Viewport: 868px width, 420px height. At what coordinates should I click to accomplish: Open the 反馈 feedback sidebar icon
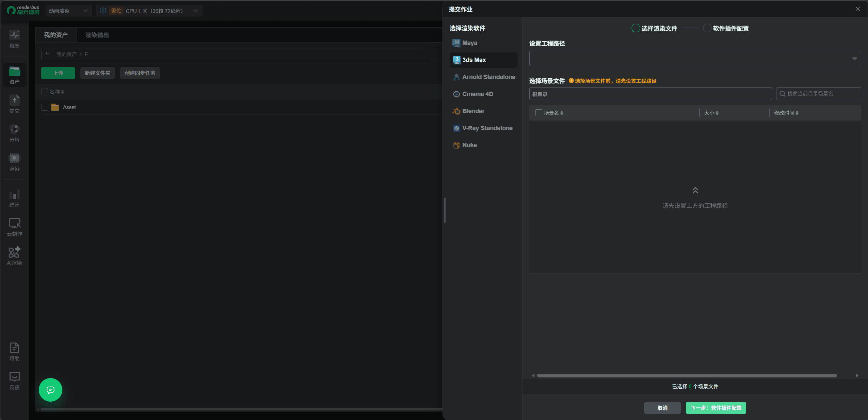point(14,380)
